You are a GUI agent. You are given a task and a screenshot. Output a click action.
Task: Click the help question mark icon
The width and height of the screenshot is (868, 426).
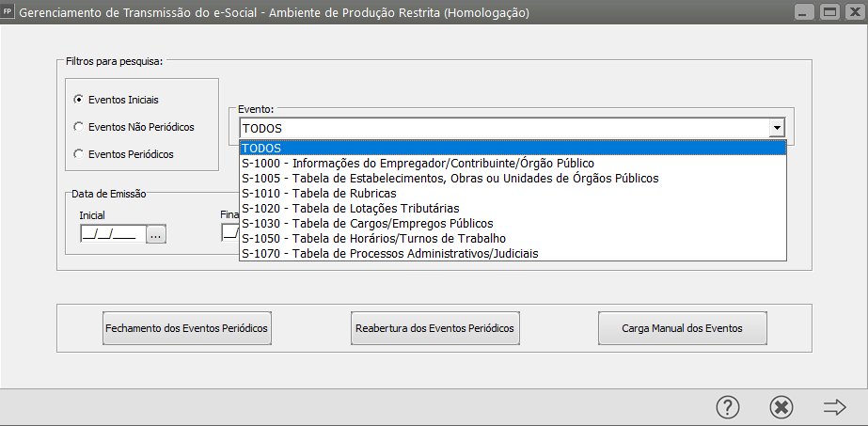point(728,406)
